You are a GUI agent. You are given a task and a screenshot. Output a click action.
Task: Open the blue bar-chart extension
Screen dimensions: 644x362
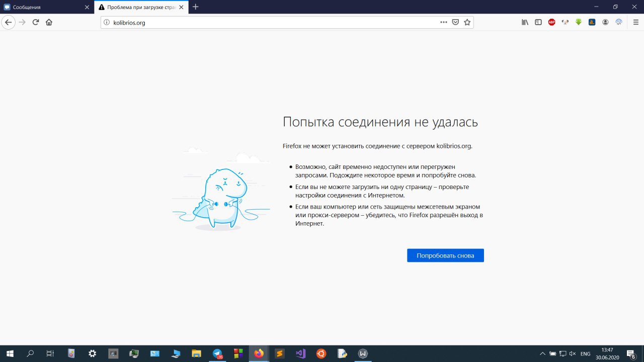(x=592, y=22)
